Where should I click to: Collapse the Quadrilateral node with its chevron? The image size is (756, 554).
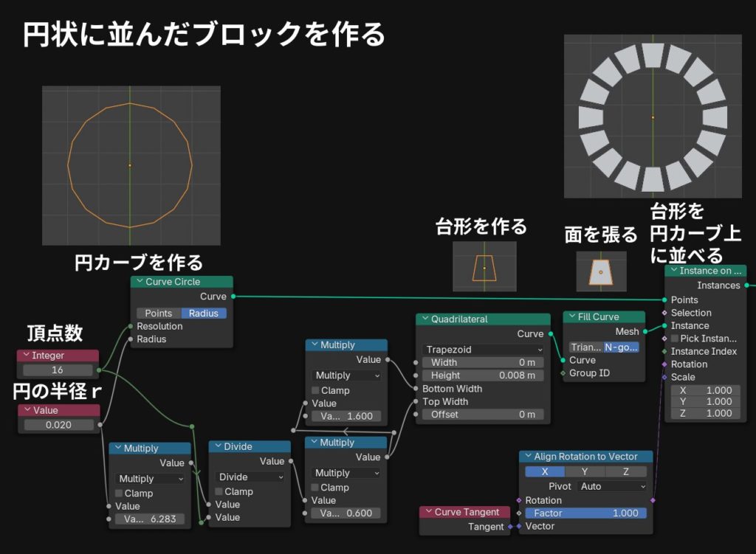[x=425, y=319]
